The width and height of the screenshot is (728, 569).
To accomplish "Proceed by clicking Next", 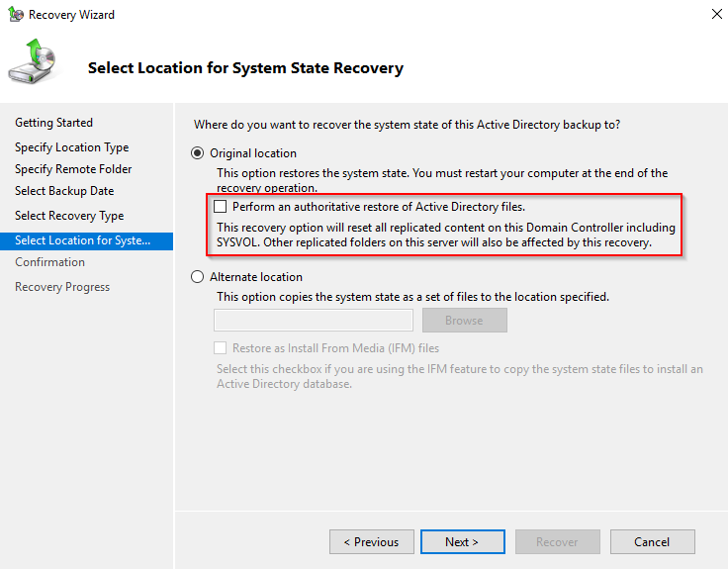I will (x=462, y=541).
